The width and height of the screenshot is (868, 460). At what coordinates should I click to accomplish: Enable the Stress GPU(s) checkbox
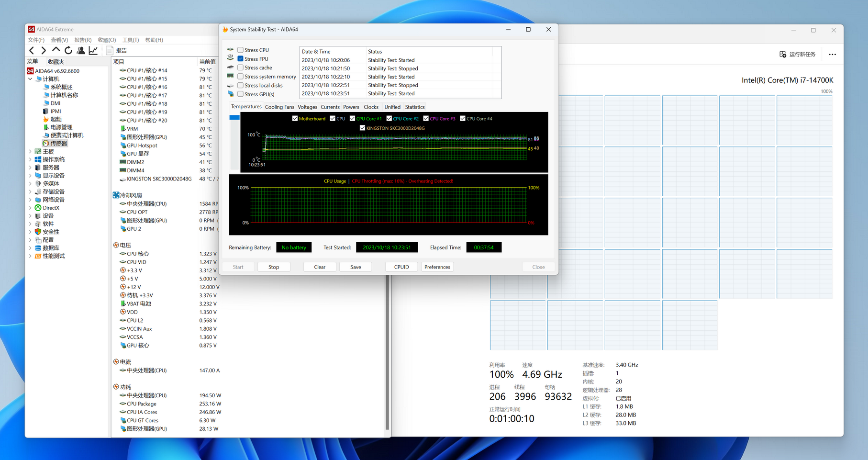[x=241, y=94]
